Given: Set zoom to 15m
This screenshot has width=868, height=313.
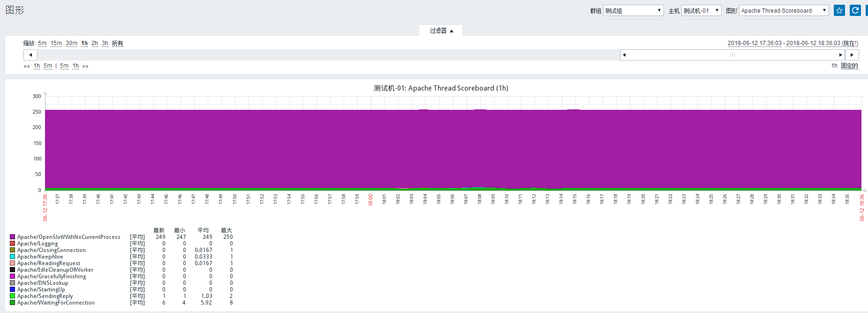Looking at the screenshot, I should tap(56, 43).
